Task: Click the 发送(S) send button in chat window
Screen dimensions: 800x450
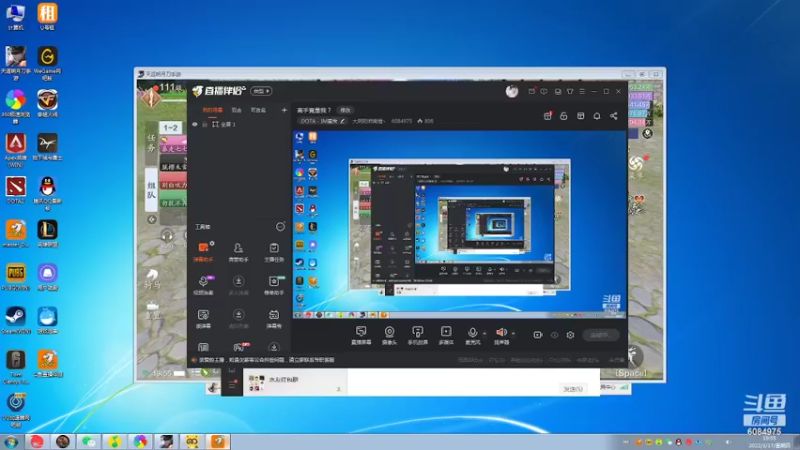Action: [x=572, y=389]
